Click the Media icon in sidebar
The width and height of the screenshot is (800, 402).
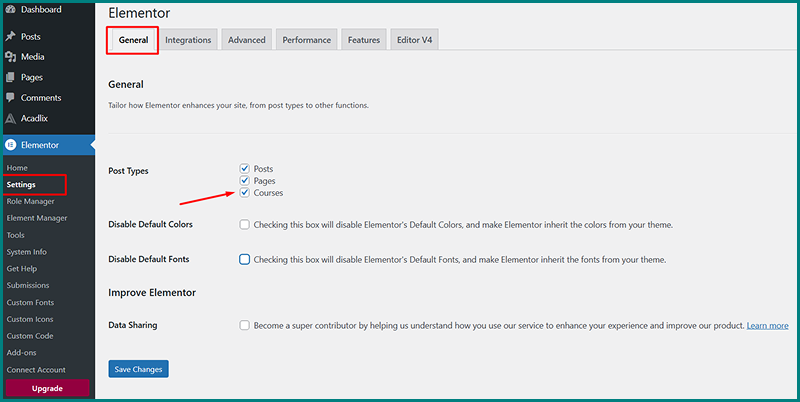(x=10, y=57)
